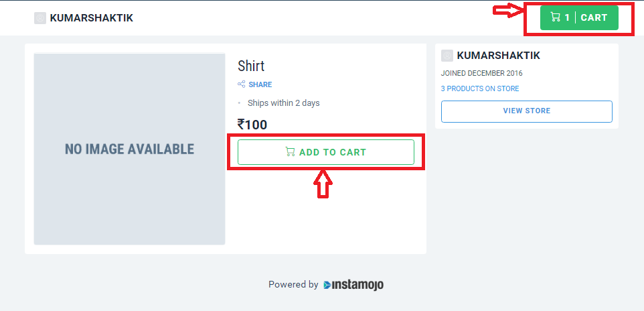644x311 pixels.
Task: Click the Ships within 2 days text
Action: [x=283, y=103]
